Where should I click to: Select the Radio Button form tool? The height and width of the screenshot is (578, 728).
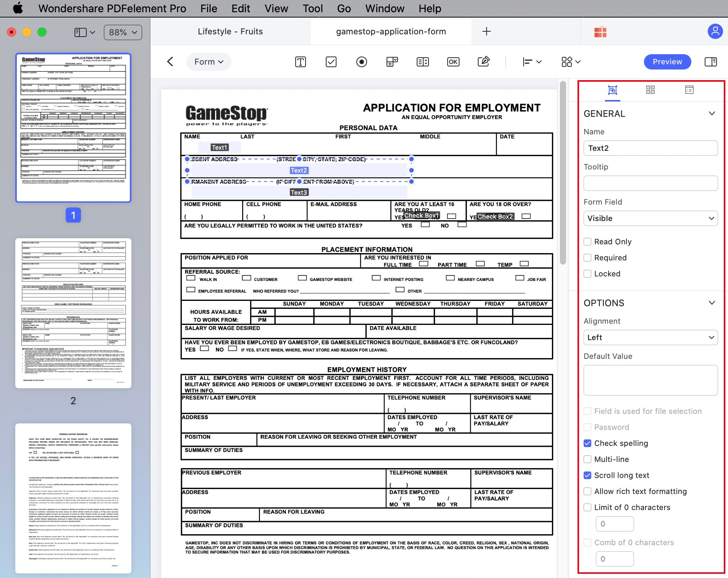tap(362, 62)
